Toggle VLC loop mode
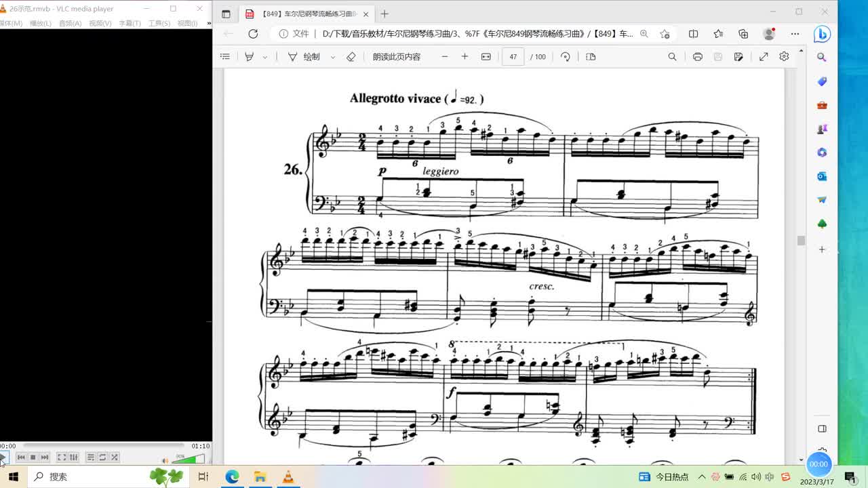 [x=102, y=457]
